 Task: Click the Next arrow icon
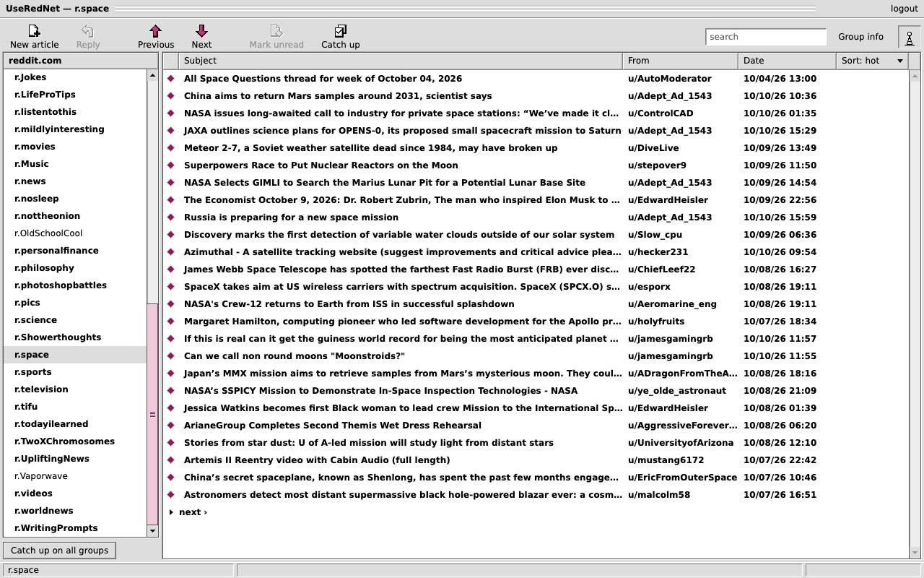(x=201, y=31)
